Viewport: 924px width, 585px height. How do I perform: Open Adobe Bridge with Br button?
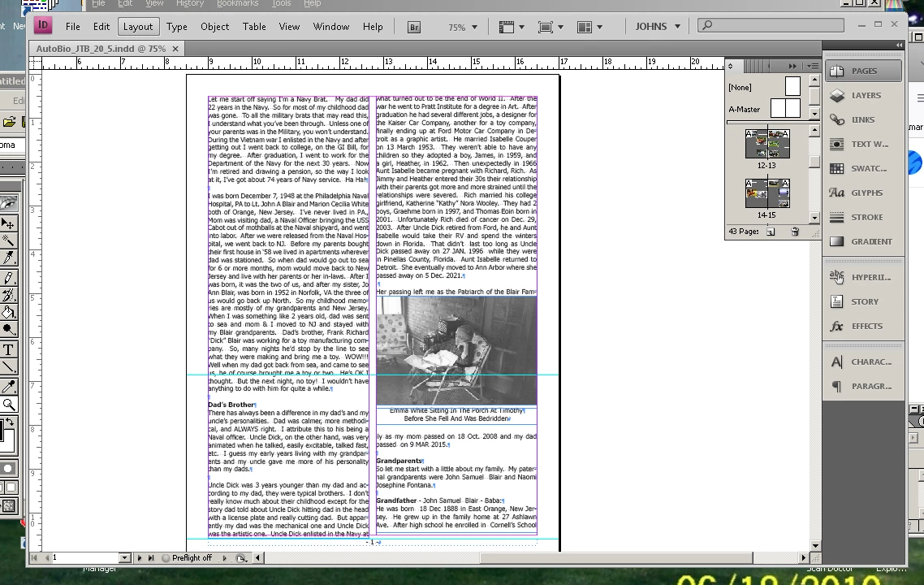413,27
